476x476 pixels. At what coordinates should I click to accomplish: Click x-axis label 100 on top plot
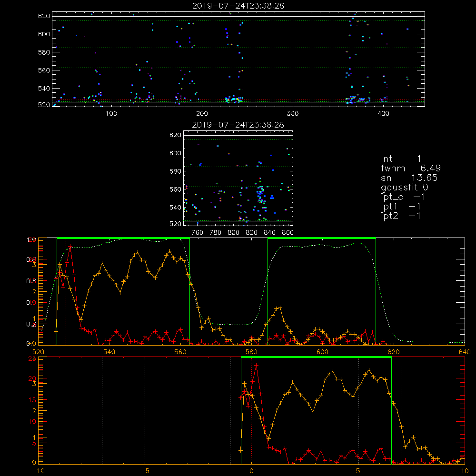click(111, 114)
